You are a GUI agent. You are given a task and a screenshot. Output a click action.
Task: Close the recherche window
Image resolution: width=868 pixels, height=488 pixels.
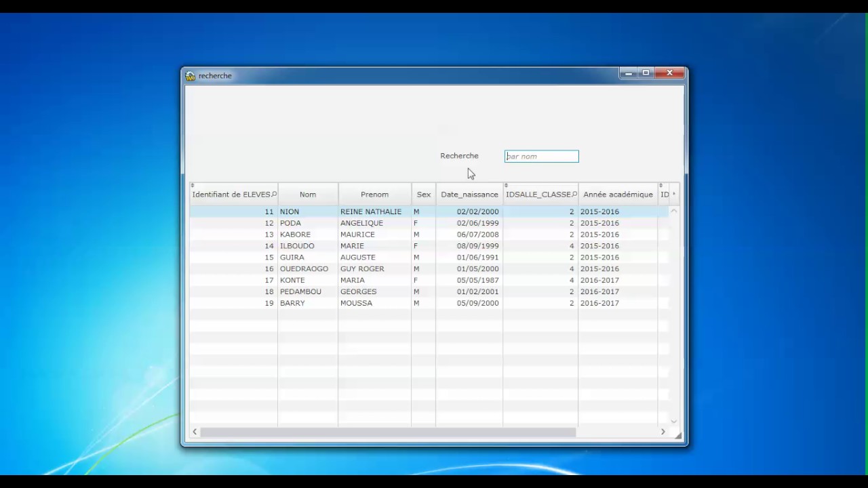[670, 73]
